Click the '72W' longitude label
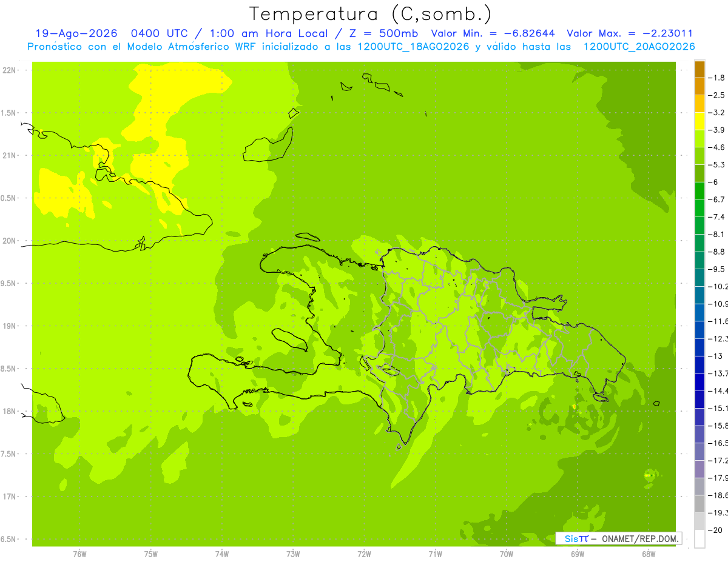This screenshot has height=562, width=728. pyautogui.click(x=364, y=554)
